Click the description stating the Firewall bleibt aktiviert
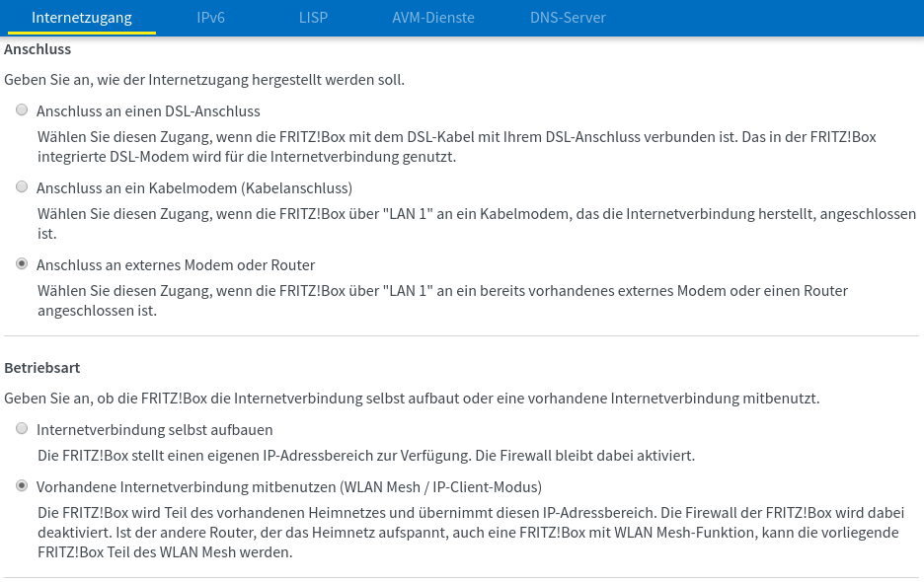Image resolution: width=924 pixels, height=582 pixels. coord(366,456)
